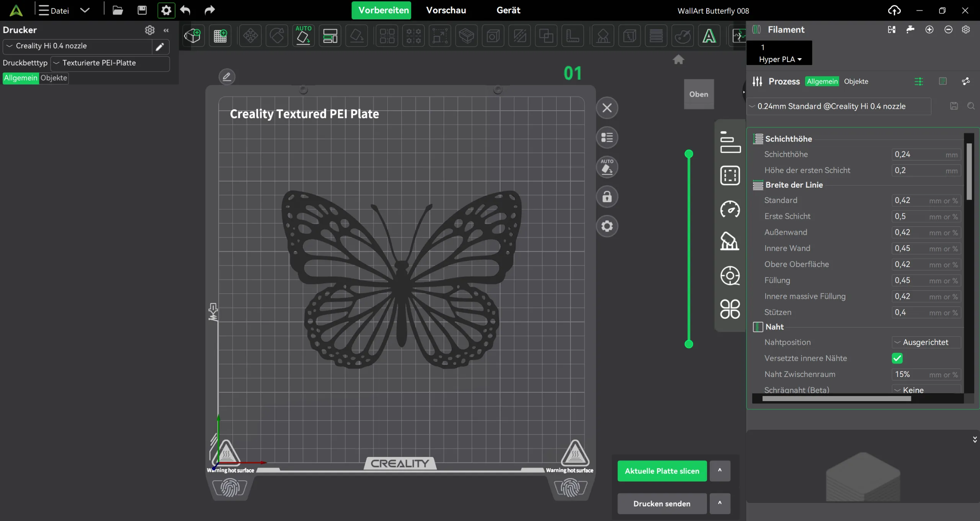Screen dimensions: 980x521
Task: Click the Aktuelle Platte slicen button
Action: pyautogui.click(x=662, y=471)
